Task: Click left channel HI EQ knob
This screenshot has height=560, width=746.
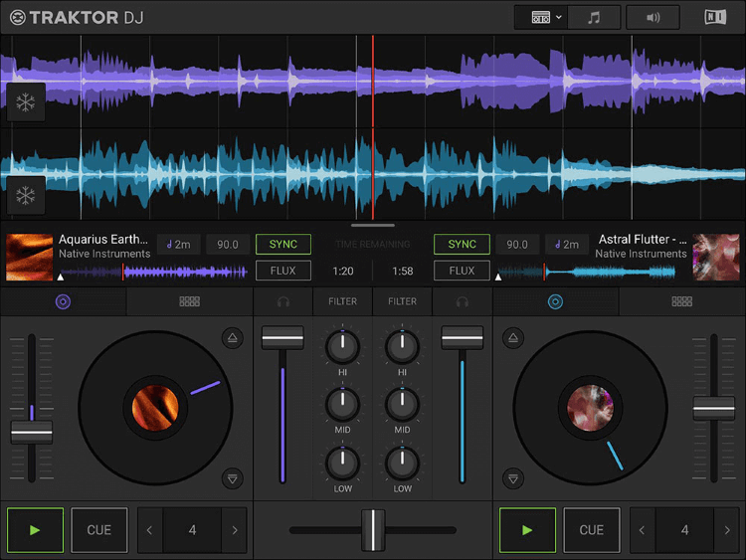Action: point(342,346)
